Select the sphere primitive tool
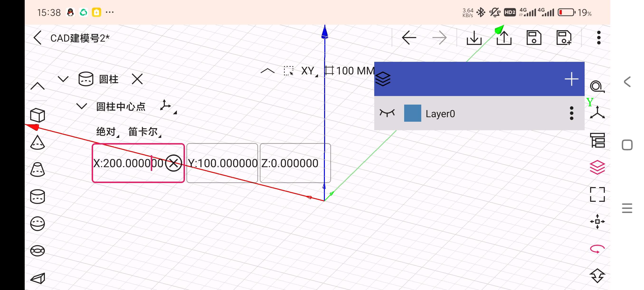This screenshot has width=644, height=290. coord(38,223)
